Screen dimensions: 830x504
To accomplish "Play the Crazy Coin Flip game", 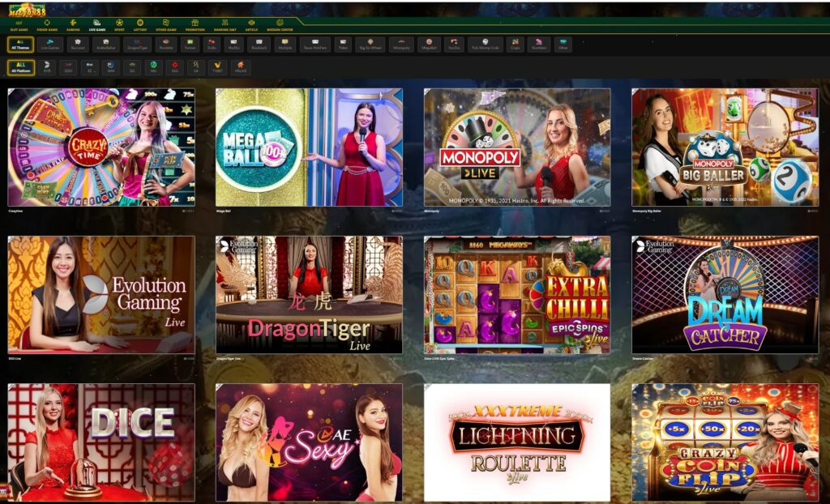I will click(x=725, y=442).
